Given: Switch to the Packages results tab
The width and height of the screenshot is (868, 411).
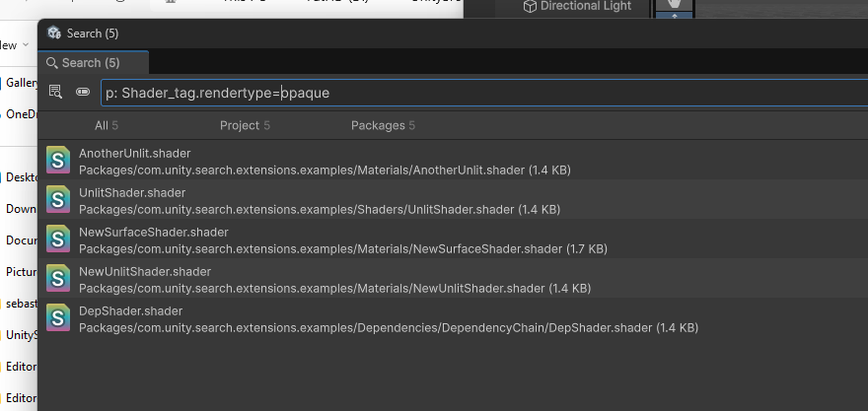Looking at the screenshot, I should point(383,125).
